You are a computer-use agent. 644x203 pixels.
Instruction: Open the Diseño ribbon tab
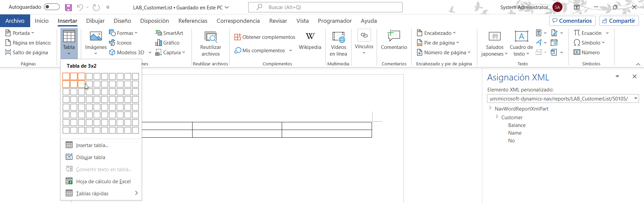pyautogui.click(x=122, y=21)
